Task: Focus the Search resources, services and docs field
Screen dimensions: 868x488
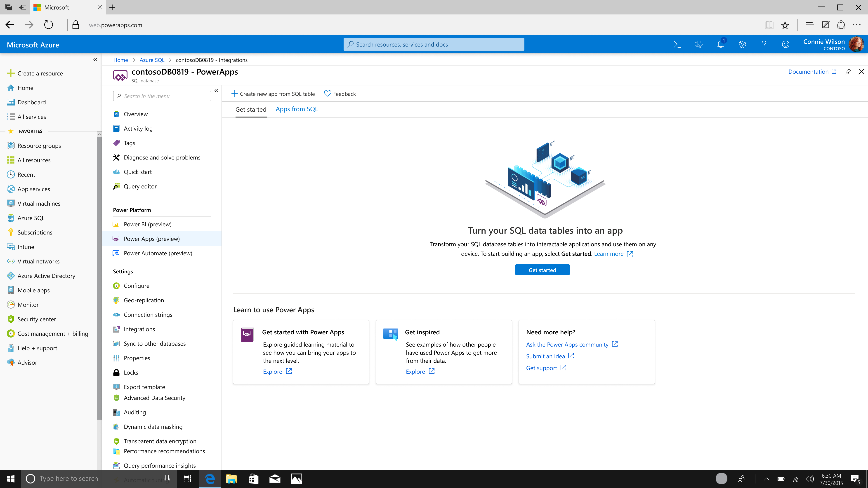Action: 434,45
